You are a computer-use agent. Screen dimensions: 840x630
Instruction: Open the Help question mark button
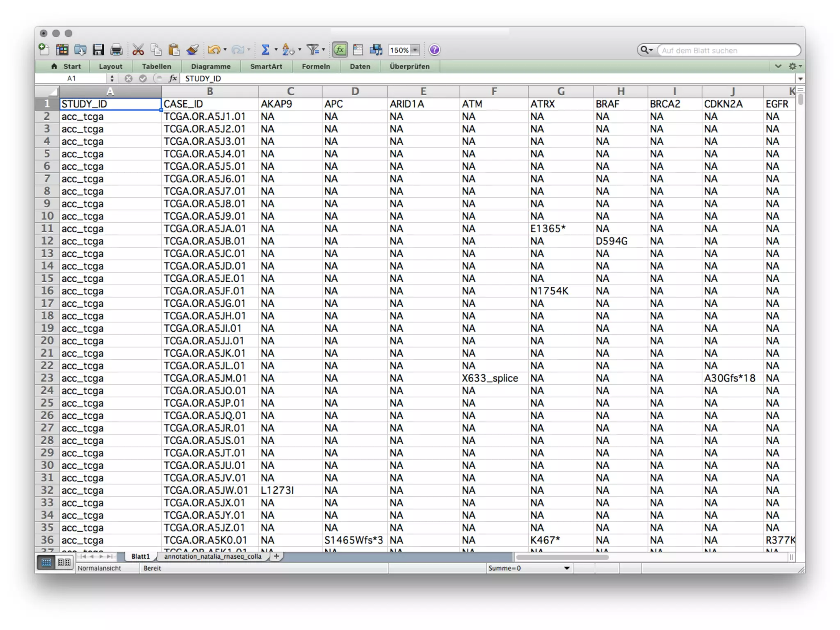point(434,50)
